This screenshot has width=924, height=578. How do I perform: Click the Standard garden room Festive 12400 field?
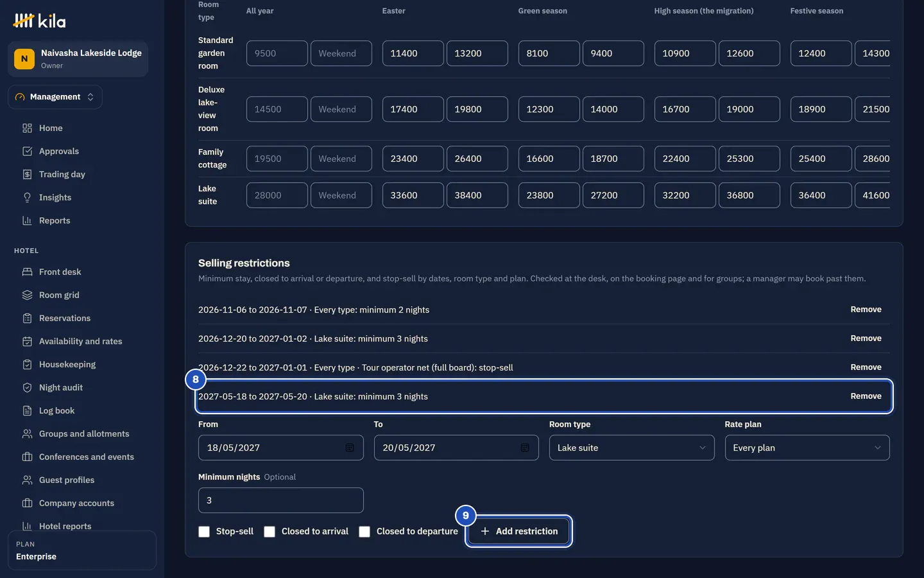click(x=821, y=53)
